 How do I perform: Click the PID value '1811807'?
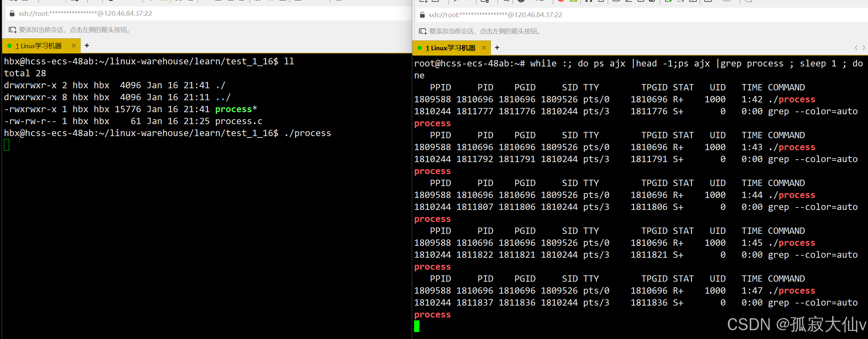(x=475, y=207)
